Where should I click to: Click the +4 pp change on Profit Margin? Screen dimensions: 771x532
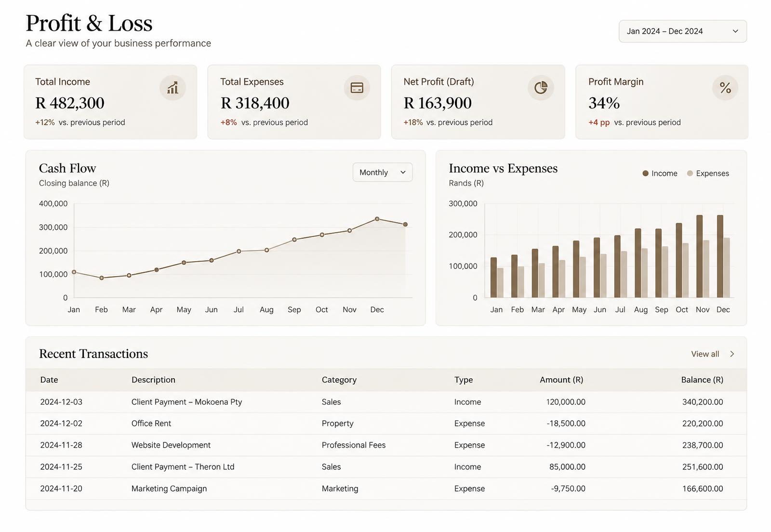coord(599,122)
